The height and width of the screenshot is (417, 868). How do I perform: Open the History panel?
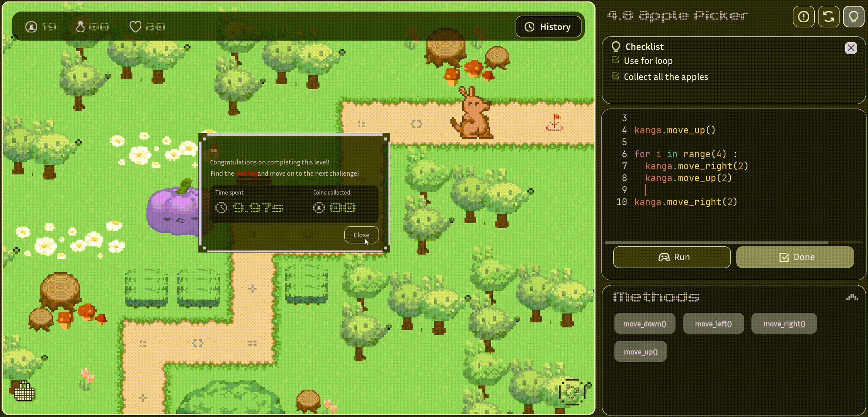(x=548, y=27)
